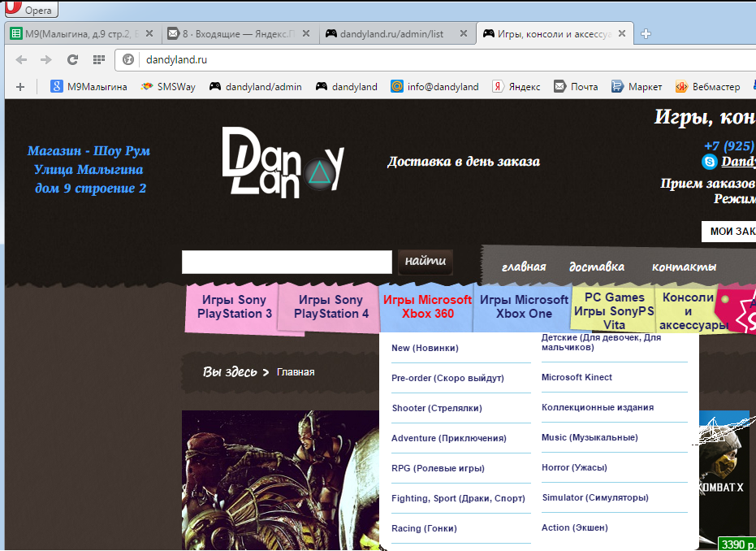Screen dimensions: 756x551
Task: Open the Маркет bookmark
Action: click(x=637, y=87)
